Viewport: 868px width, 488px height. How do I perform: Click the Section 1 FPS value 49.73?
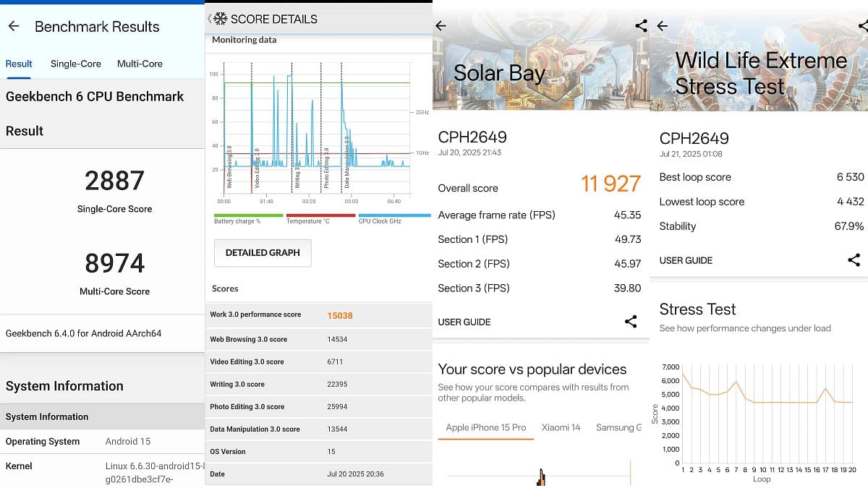pos(627,239)
